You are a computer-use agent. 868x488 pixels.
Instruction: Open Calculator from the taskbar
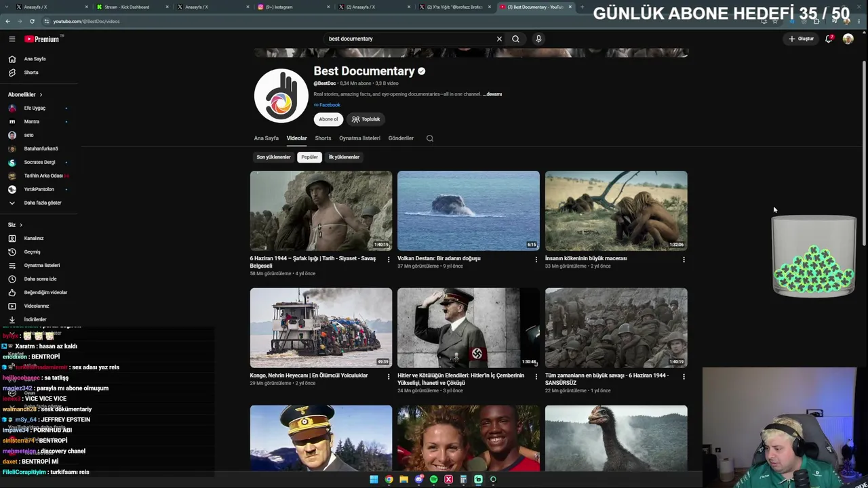pos(463,479)
